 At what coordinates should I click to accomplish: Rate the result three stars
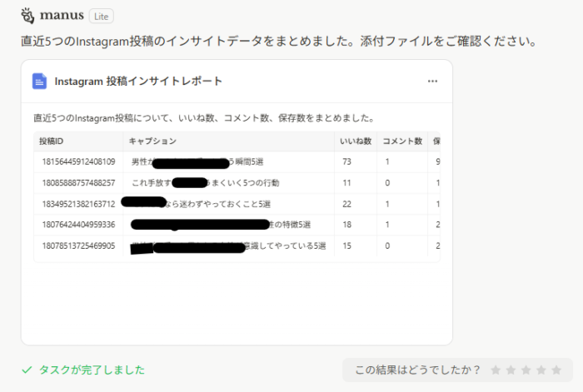click(x=527, y=370)
